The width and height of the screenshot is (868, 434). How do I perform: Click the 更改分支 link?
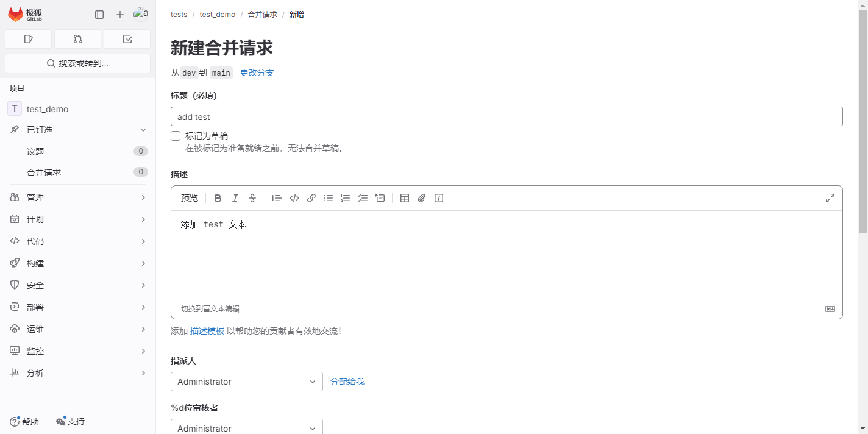[x=257, y=73]
